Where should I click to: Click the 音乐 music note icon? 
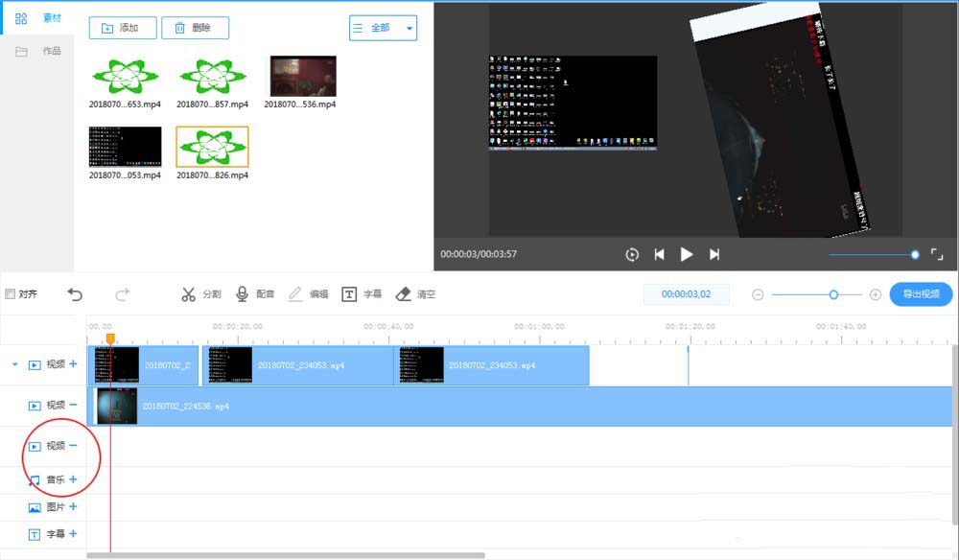(35, 480)
